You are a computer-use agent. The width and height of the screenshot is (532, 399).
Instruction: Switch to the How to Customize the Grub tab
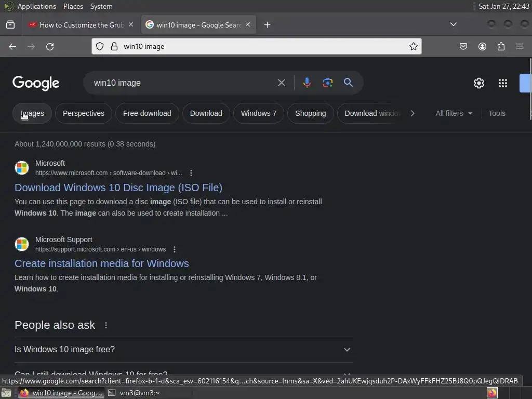click(x=82, y=25)
